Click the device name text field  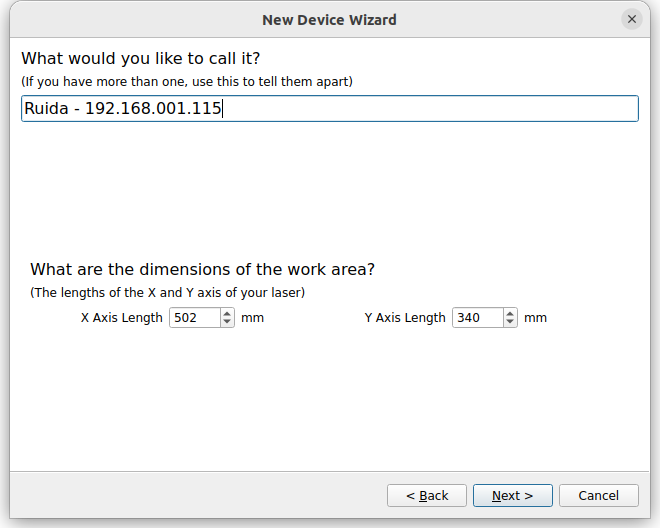(330, 109)
